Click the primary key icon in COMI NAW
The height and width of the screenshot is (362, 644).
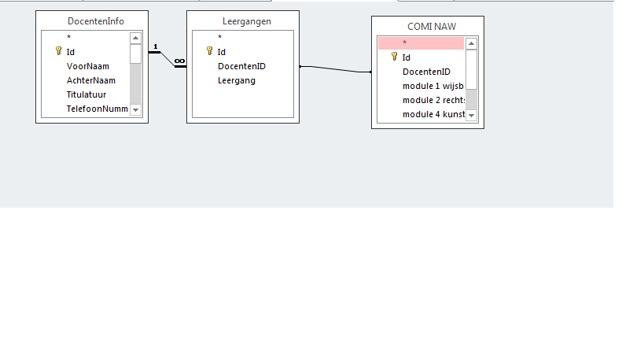(394, 57)
